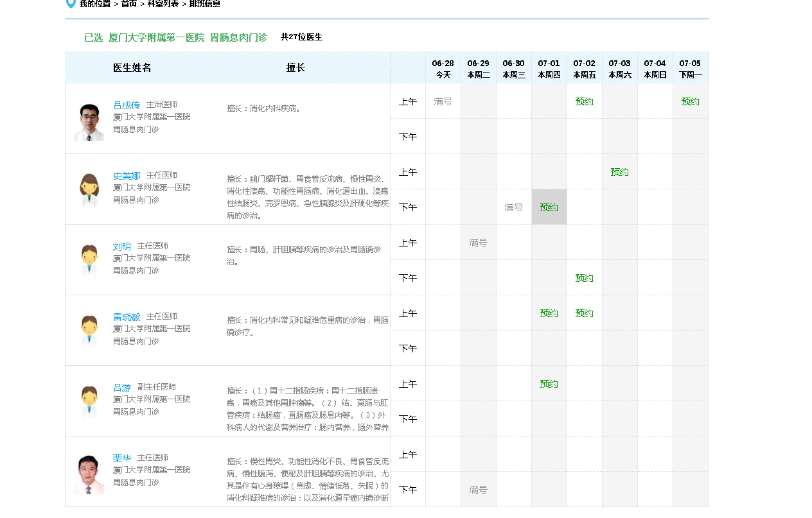The width and height of the screenshot is (812, 518).
Task: Click 雷晓毅's doctor avatar icon
Action: tap(89, 331)
